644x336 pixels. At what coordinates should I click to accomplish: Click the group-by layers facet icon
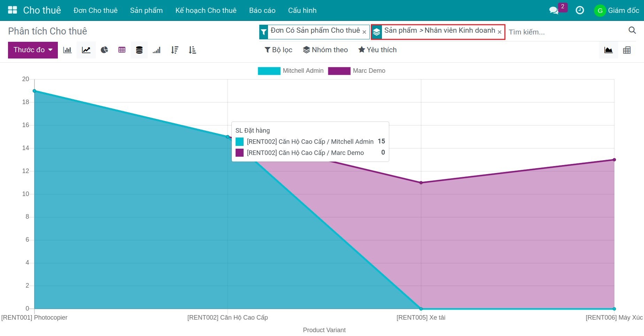[377, 32]
